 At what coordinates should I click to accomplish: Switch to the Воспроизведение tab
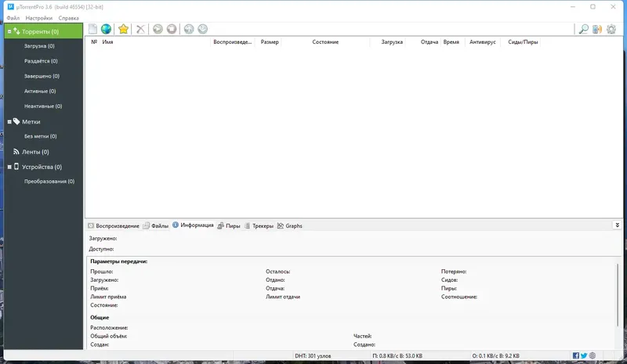point(114,225)
